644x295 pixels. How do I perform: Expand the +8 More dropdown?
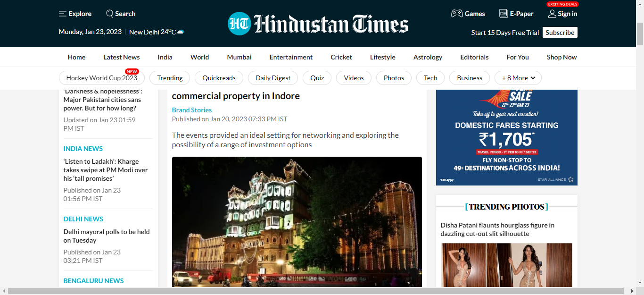(x=518, y=78)
